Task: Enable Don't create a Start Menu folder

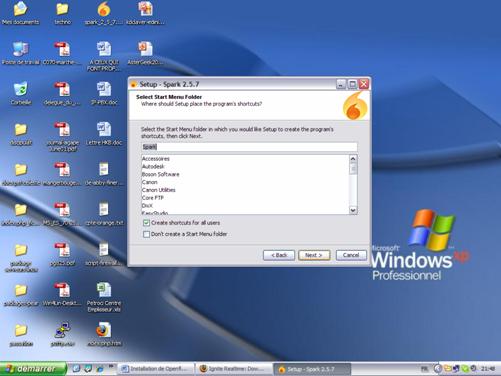Action: click(x=146, y=234)
